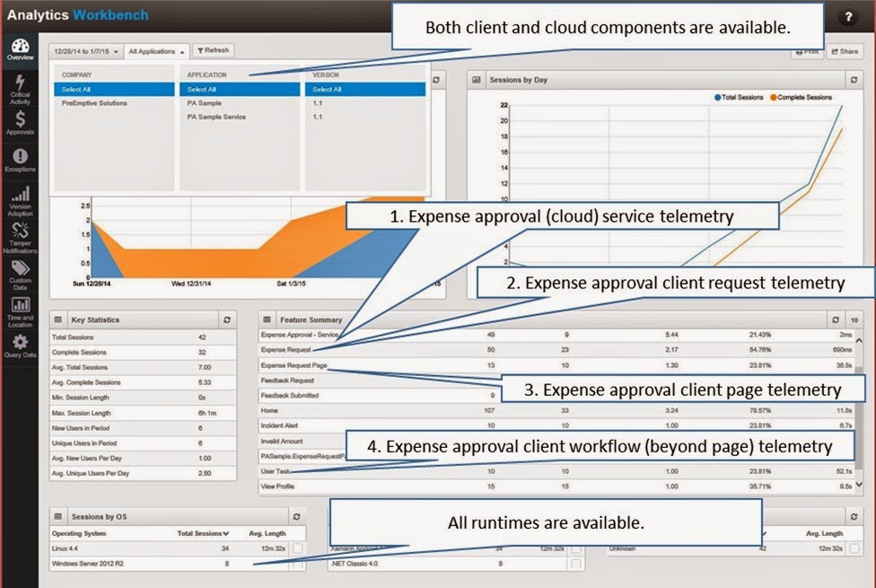Open Tamper Notifications sidebar icon
Screen dimensions: 876x588
tap(20, 238)
